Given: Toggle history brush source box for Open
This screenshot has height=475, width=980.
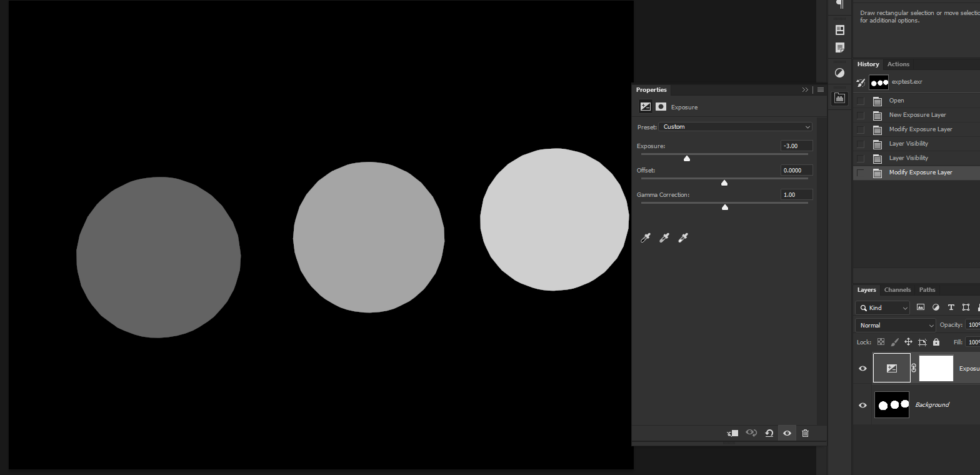Looking at the screenshot, I should 861,101.
